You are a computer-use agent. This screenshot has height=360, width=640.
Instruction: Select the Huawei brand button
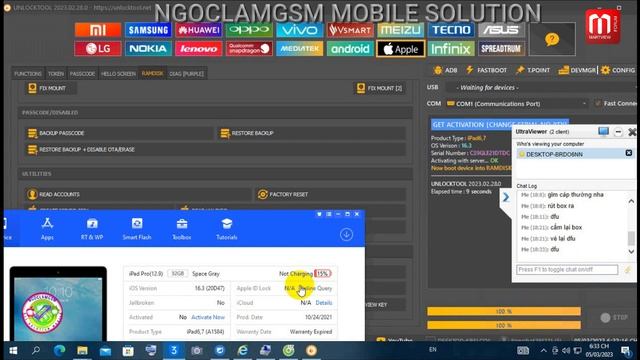pyautogui.click(x=199, y=30)
